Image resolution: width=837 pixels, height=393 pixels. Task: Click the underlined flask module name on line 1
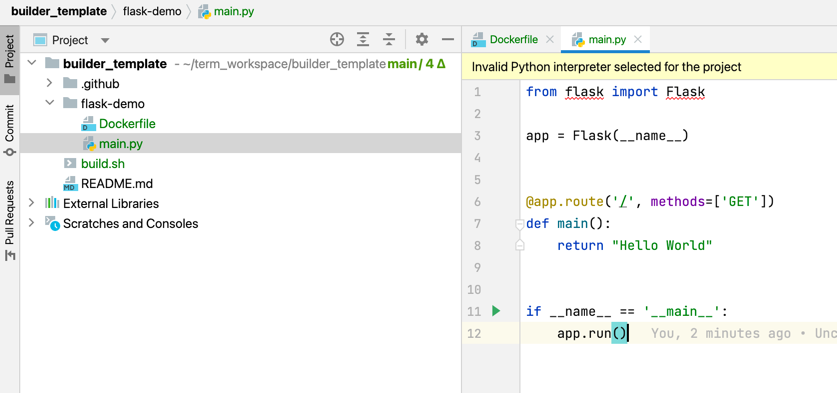(x=584, y=92)
